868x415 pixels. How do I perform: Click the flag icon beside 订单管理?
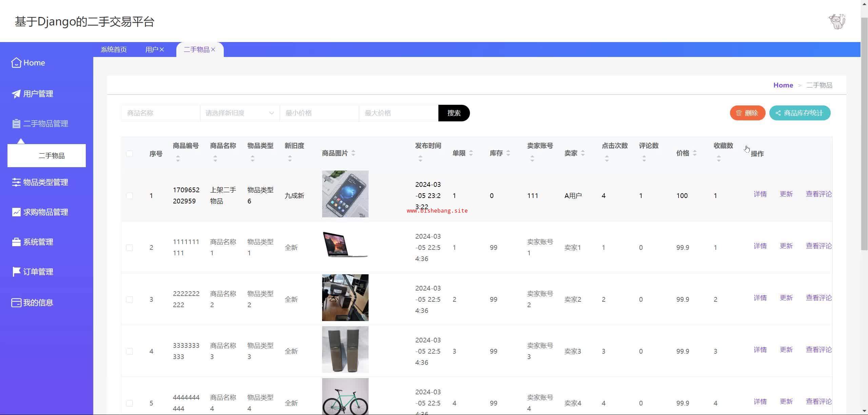[16, 272]
